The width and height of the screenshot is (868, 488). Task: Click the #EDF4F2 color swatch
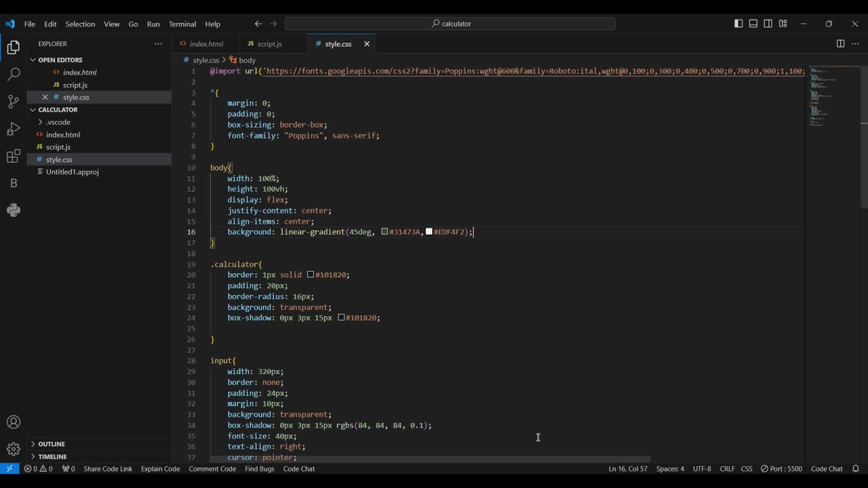[x=429, y=232]
